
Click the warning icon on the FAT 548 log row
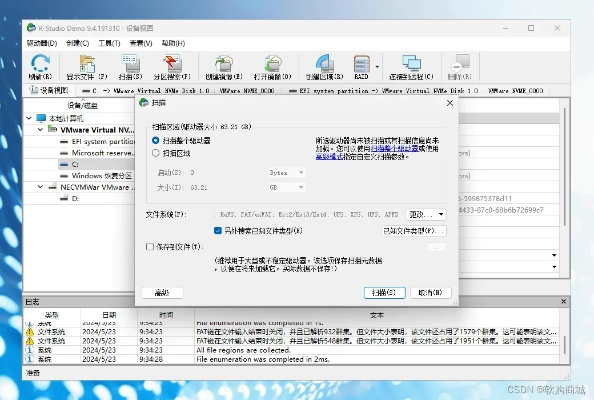tap(30, 341)
